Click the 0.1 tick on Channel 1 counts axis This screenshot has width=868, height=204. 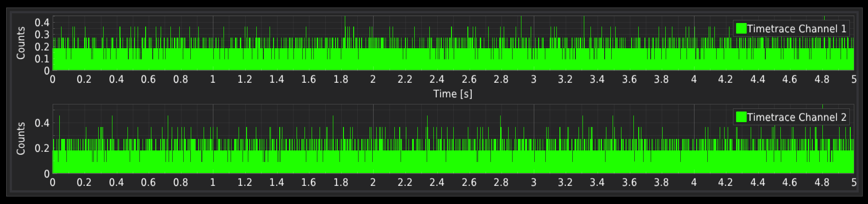42,59
